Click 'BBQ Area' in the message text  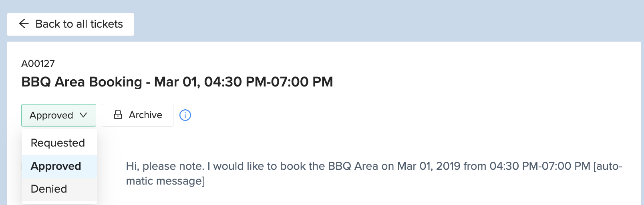tap(353, 166)
